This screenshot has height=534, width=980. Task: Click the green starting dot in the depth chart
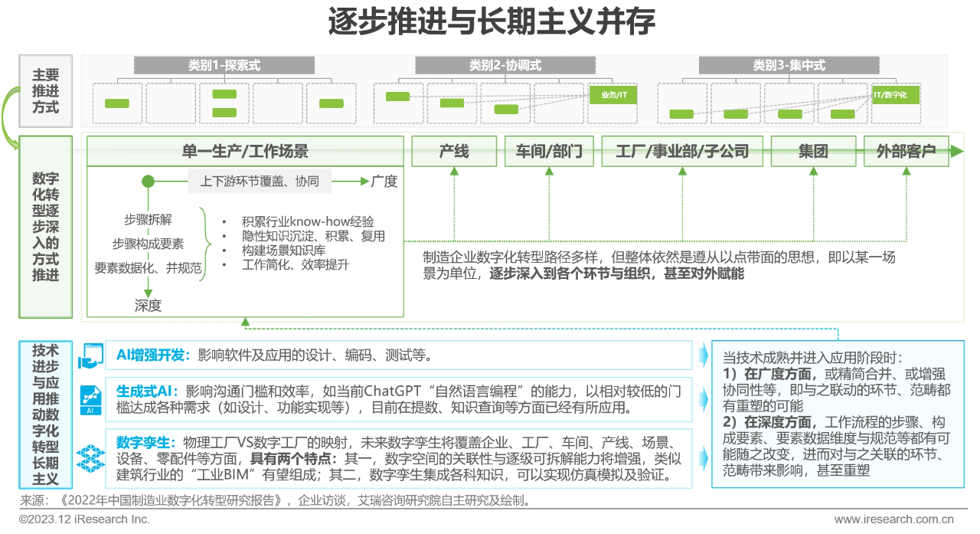pos(148,182)
